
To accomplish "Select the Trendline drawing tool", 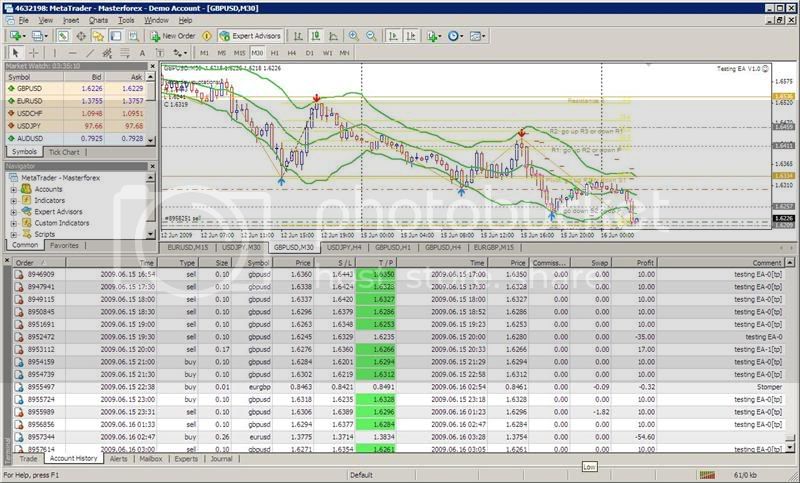I will (x=90, y=53).
